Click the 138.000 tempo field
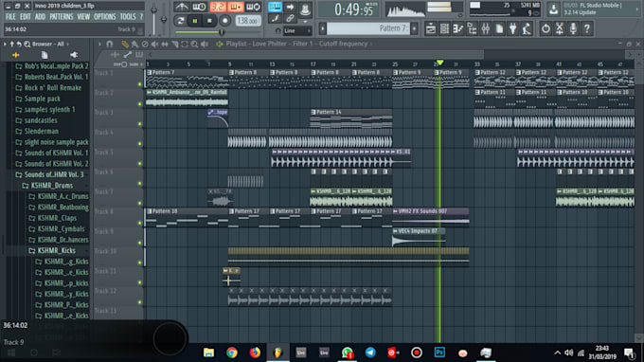644x362 pixels. tap(248, 21)
